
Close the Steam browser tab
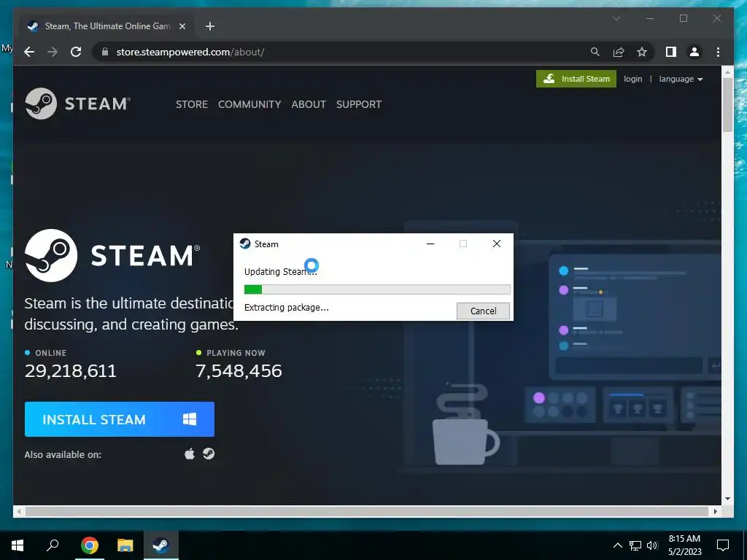coord(182,26)
